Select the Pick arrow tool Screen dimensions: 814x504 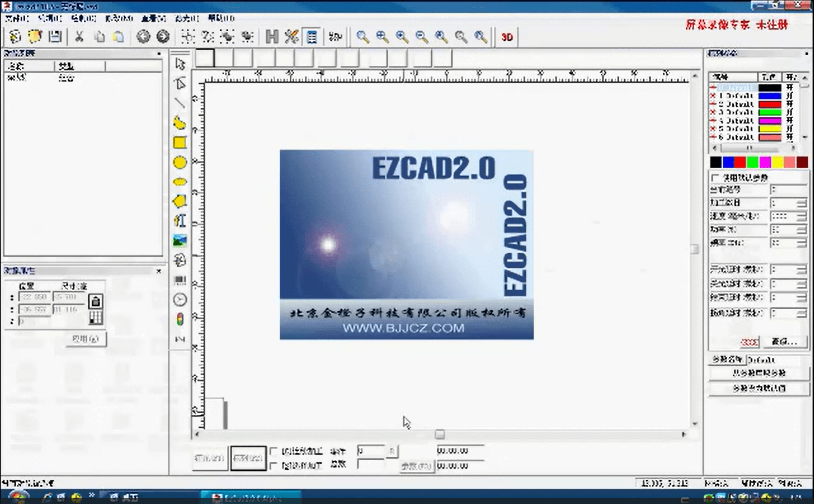pyautogui.click(x=180, y=64)
